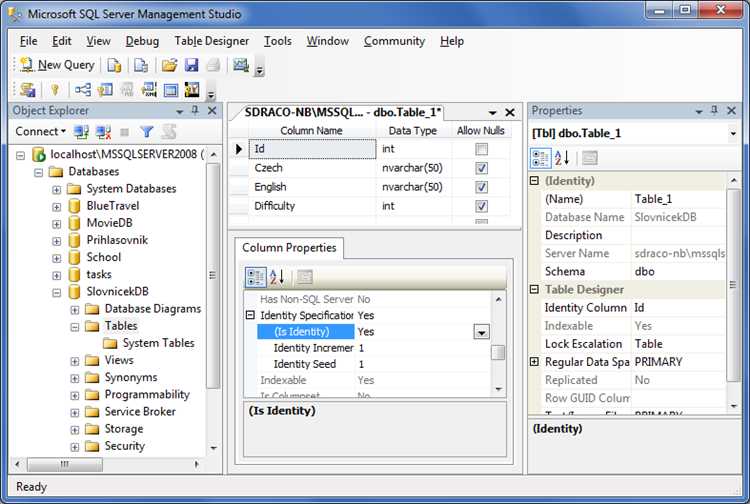This screenshot has width=750, height=504.
Task: Click the Relationships toolbar icon
Action: coord(83,90)
